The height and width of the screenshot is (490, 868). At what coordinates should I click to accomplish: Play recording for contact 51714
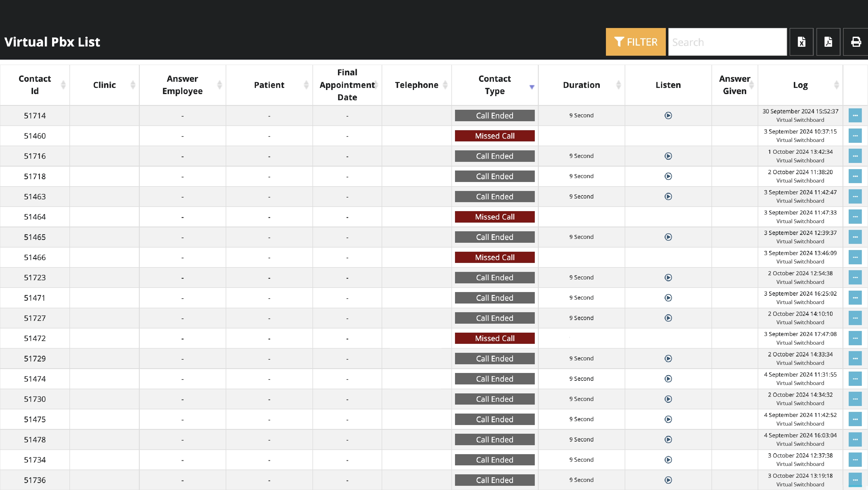pos(668,116)
